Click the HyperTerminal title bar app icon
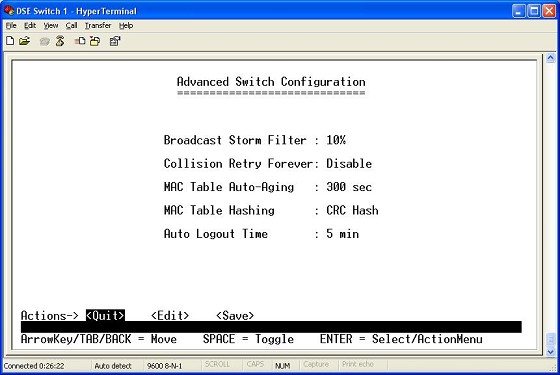This screenshot has width=560, height=375. click(x=9, y=11)
